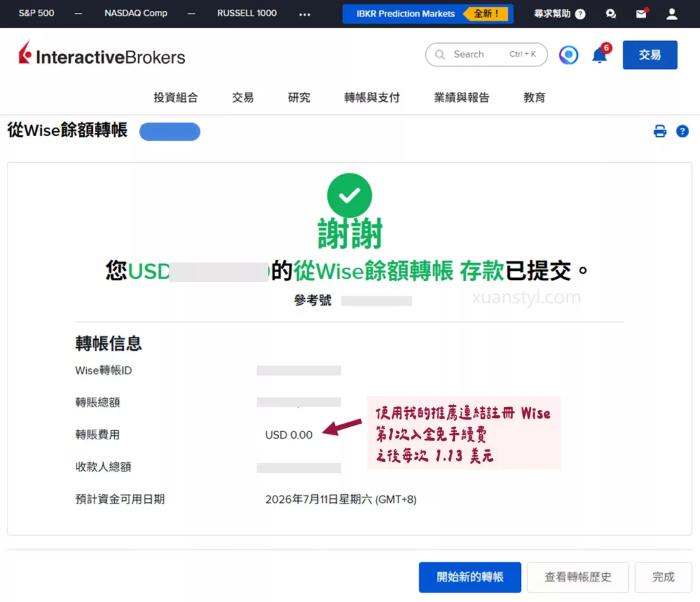The width and height of the screenshot is (700, 602).
Task: Click the S&P 500 ticker
Action: pos(37,13)
